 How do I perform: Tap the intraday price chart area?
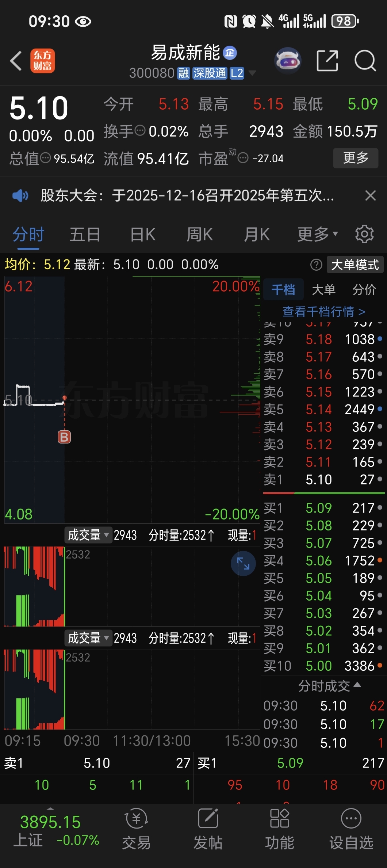click(x=132, y=400)
